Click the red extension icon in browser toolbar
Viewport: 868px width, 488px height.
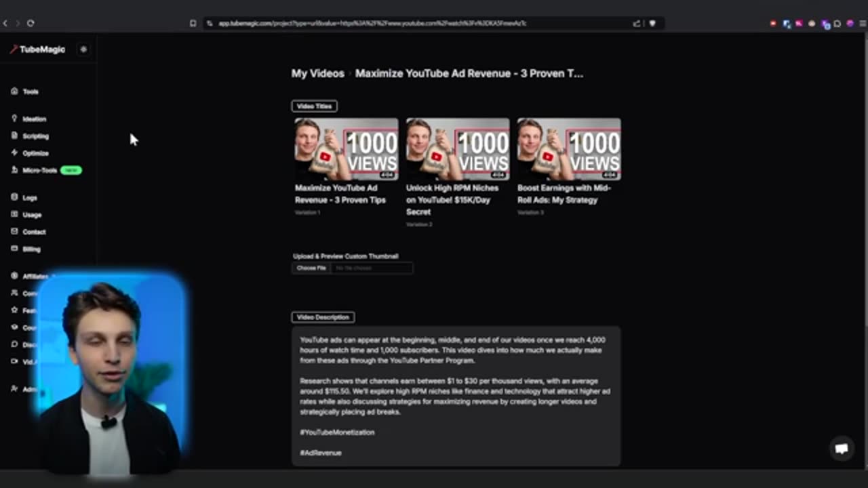point(773,24)
